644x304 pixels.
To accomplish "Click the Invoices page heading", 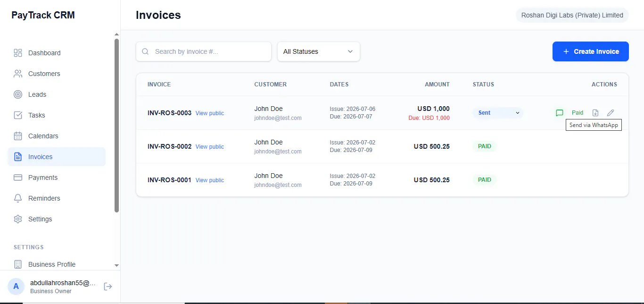I will pos(158,15).
